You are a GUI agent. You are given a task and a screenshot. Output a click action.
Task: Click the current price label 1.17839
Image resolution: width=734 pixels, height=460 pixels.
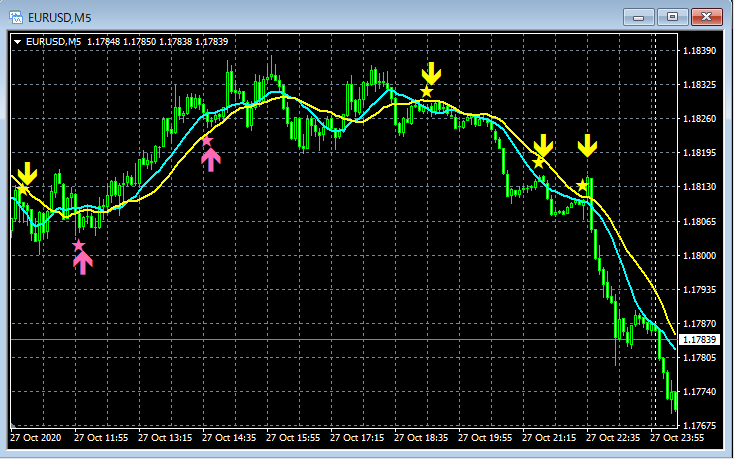click(x=699, y=340)
